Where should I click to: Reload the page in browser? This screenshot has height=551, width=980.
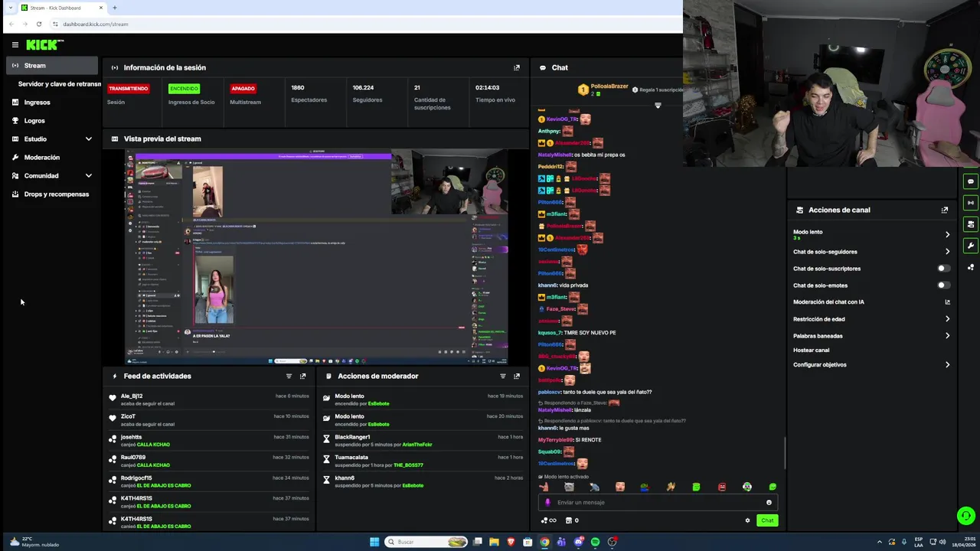[39, 24]
